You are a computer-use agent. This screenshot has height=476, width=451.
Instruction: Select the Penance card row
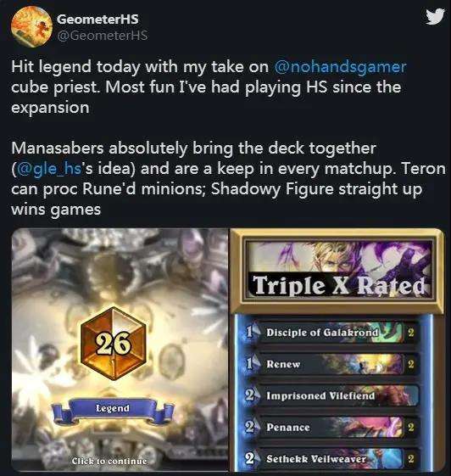332,427
